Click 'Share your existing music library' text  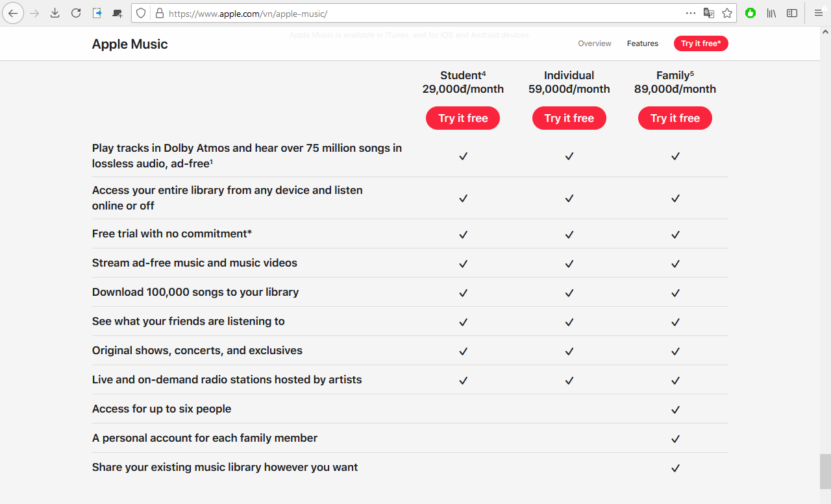point(225,467)
